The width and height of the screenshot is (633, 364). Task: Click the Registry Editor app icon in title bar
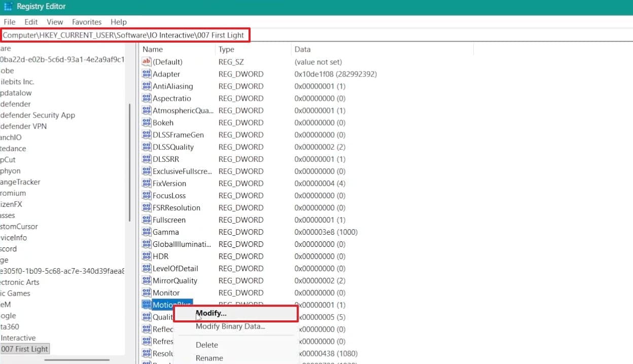click(8, 7)
